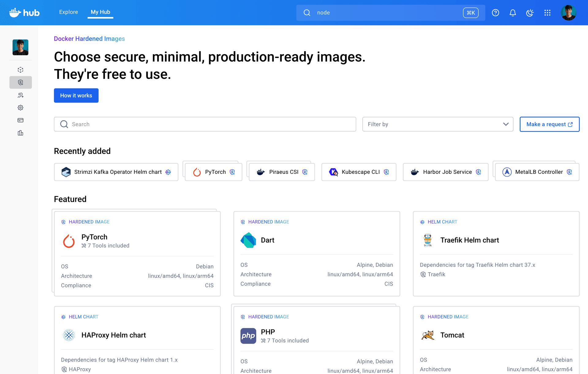Image resolution: width=588 pixels, height=374 pixels.
Task: Click the Traefik gopher logo
Action: pos(428,240)
